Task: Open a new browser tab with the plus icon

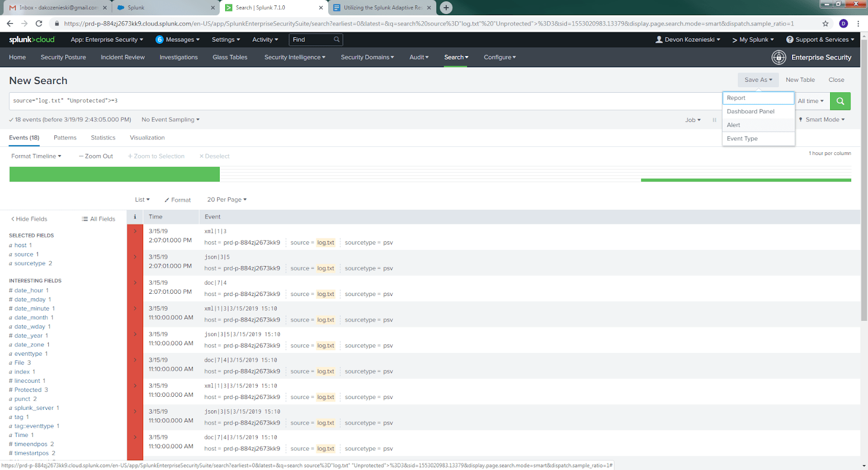Action: coord(446,8)
